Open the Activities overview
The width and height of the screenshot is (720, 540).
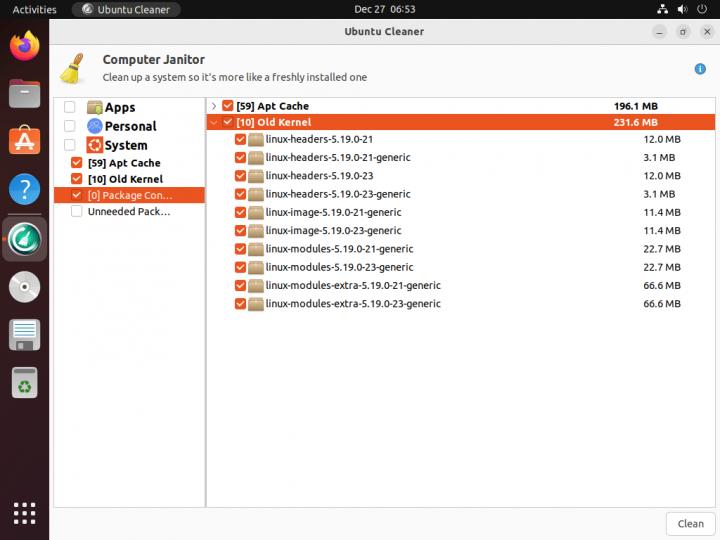pyautogui.click(x=34, y=9)
